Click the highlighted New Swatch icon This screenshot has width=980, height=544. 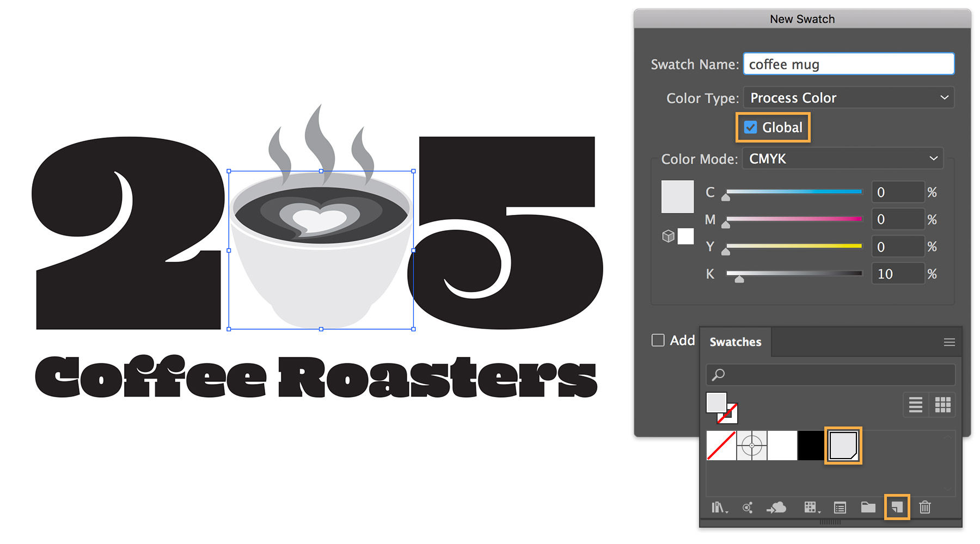tap(897, 508)
